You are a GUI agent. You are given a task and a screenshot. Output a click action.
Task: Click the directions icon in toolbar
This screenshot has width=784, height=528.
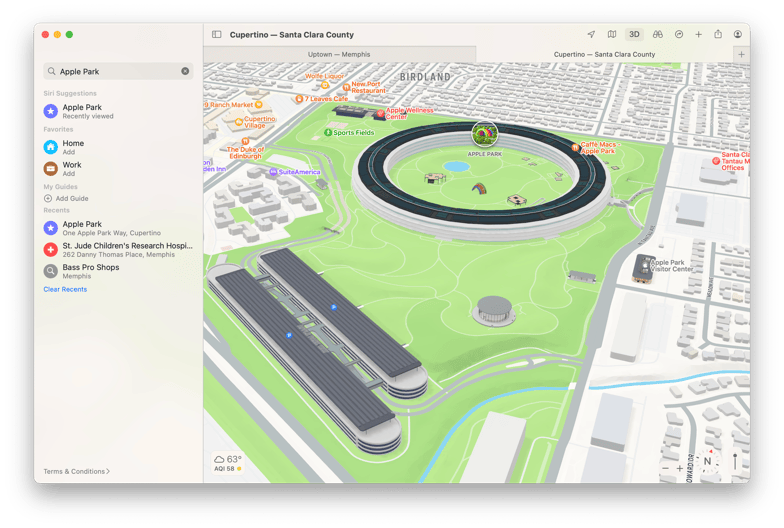pyautogui.click(x=678, y=34)
